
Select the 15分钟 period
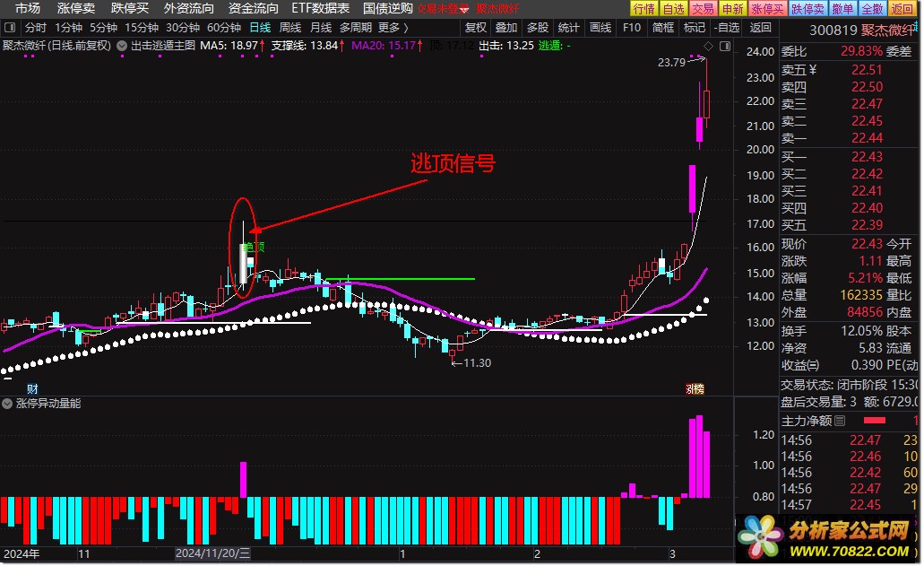[x=142, y=28]
